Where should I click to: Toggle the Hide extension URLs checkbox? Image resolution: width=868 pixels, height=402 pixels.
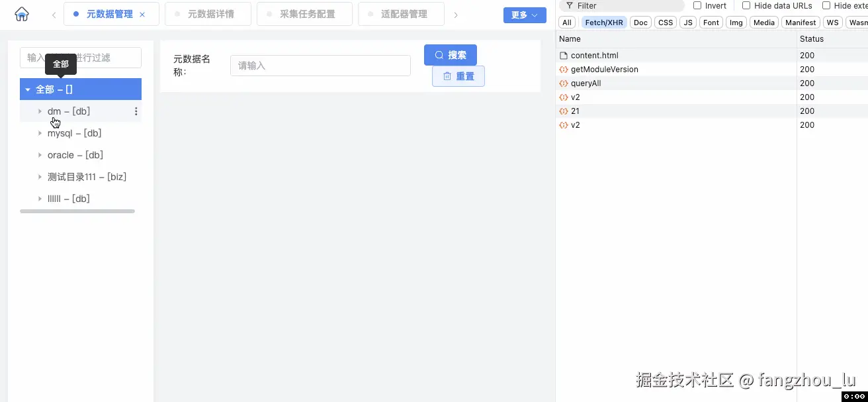click(x=826, y=5)
